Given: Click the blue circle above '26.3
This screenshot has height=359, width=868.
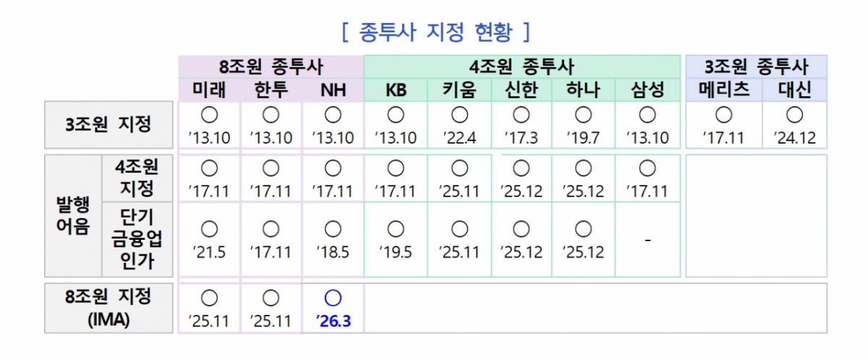Looking at the screenshot, I should 333,298.
